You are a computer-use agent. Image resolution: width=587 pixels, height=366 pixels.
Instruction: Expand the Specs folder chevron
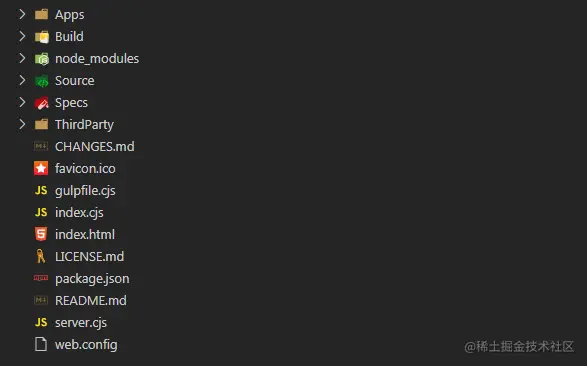click(22, 102)
